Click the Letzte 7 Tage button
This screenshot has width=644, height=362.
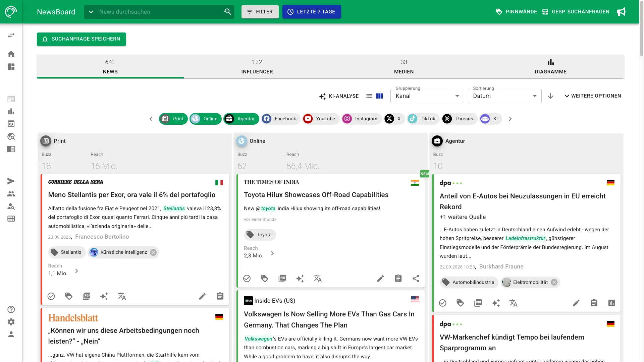(312, 12)
